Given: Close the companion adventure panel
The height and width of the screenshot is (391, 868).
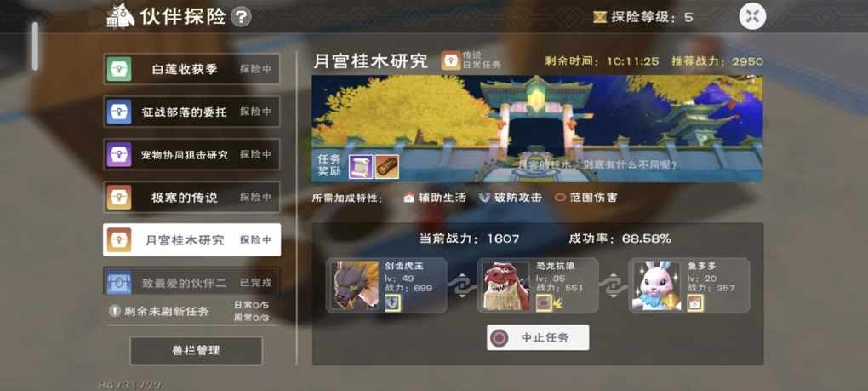Looking at the screenshot, I should click(752, 17).
